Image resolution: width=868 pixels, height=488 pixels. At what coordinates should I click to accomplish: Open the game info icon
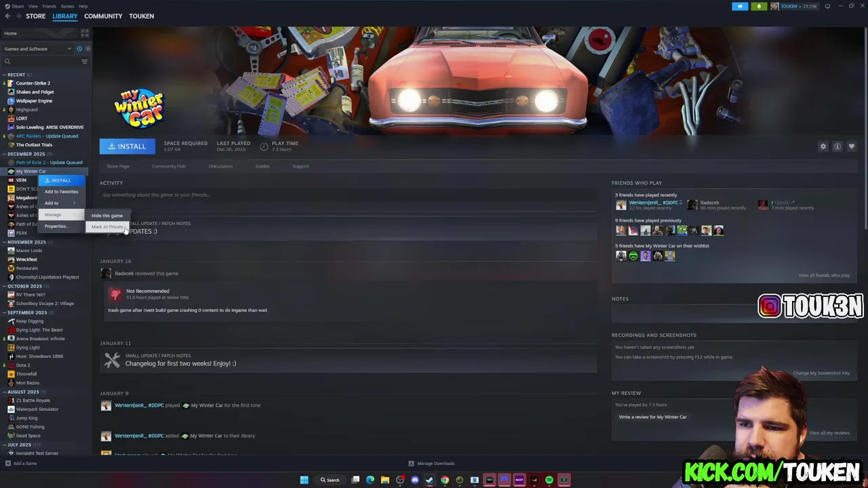[837, 146]
